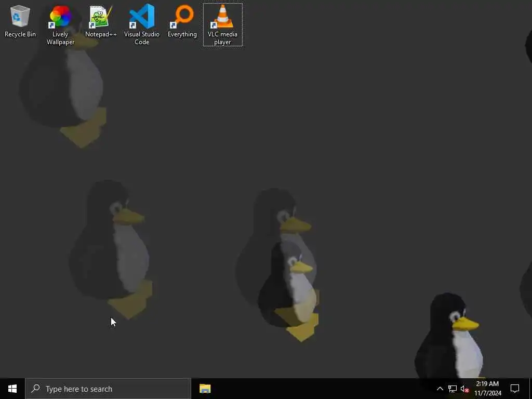The width and height of the screenshot is (532, 399).
Task: Select the Everything search shortcut
Action: pos(182,21)
